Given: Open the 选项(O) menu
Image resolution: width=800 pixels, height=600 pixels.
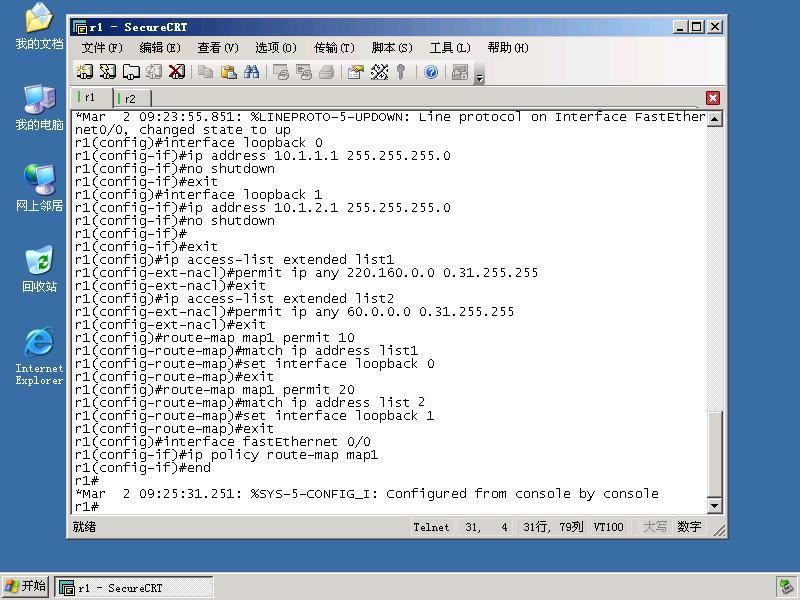Looking at the screenshot, I should [x=276, y=48].
